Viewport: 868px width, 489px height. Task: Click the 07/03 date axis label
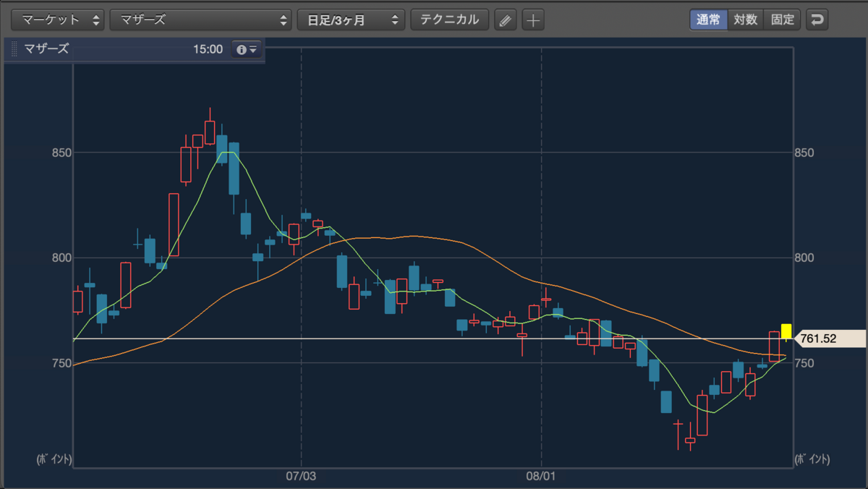click(x=301, y=477)
